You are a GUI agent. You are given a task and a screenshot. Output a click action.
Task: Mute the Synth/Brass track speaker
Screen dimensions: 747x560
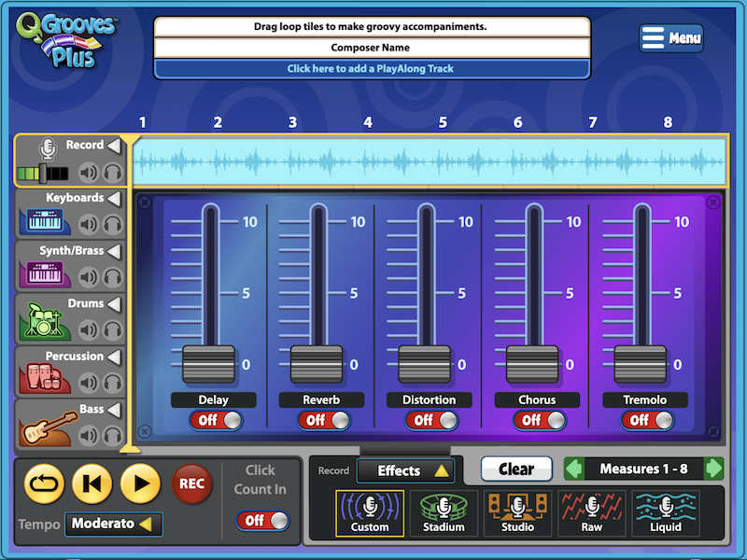[89, 277]
